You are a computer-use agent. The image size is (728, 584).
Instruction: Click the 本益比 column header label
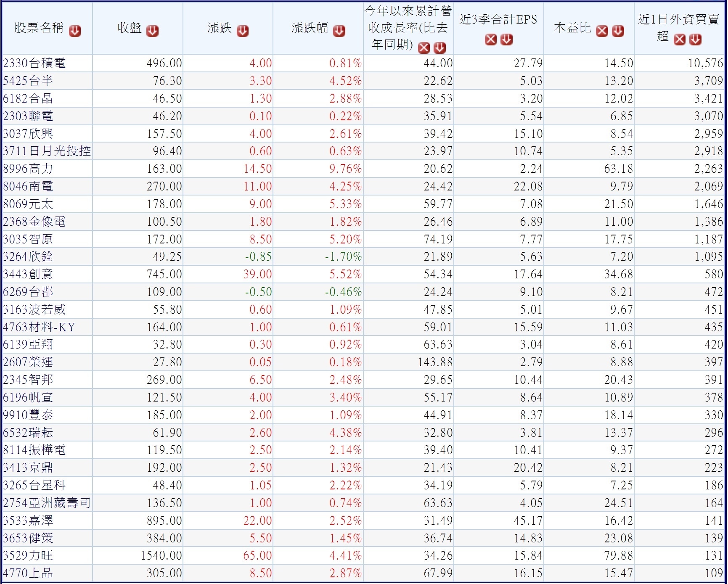[572, 28]
